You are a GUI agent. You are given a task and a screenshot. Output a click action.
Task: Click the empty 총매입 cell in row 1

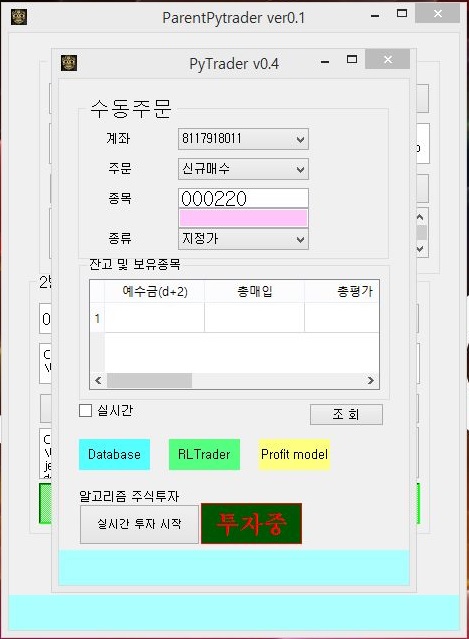(254, 318)
